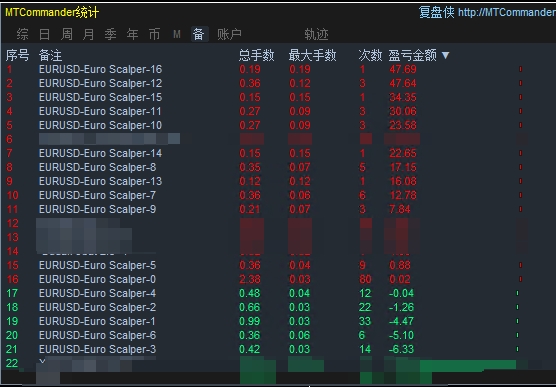Viewport: 556px width, 387px height.
Task: Toggle sort arrow beside 盈亏金额
Action: point(446,55)
